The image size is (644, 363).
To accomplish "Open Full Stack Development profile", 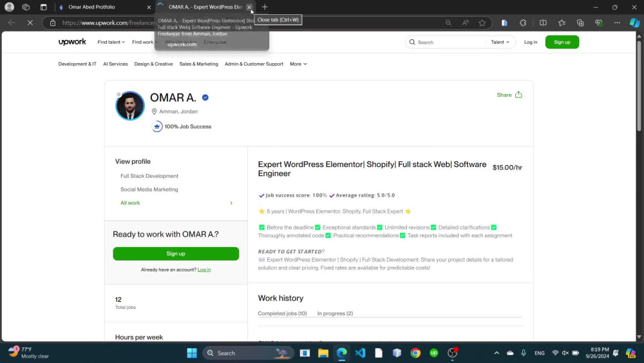I will click(x=149, y=176).
